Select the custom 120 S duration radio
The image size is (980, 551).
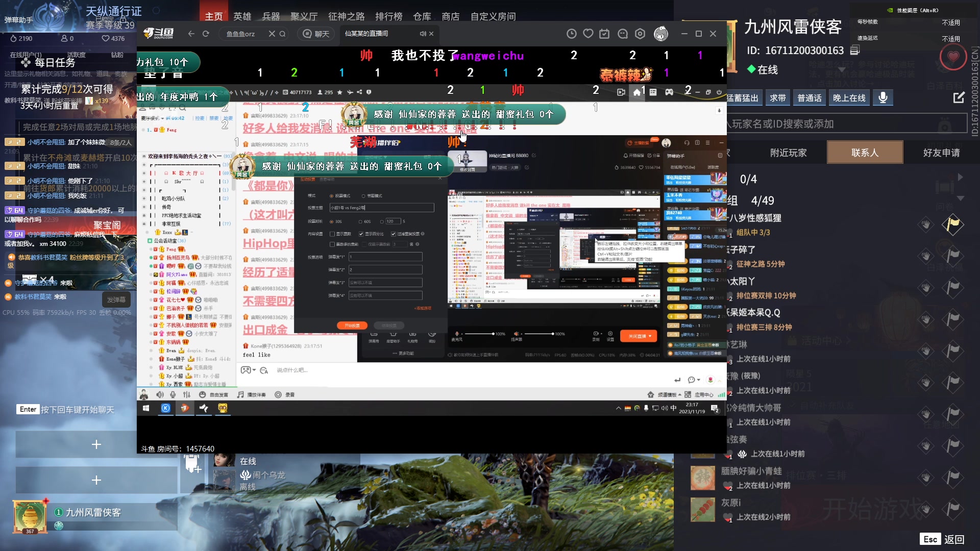click(382, 221)
